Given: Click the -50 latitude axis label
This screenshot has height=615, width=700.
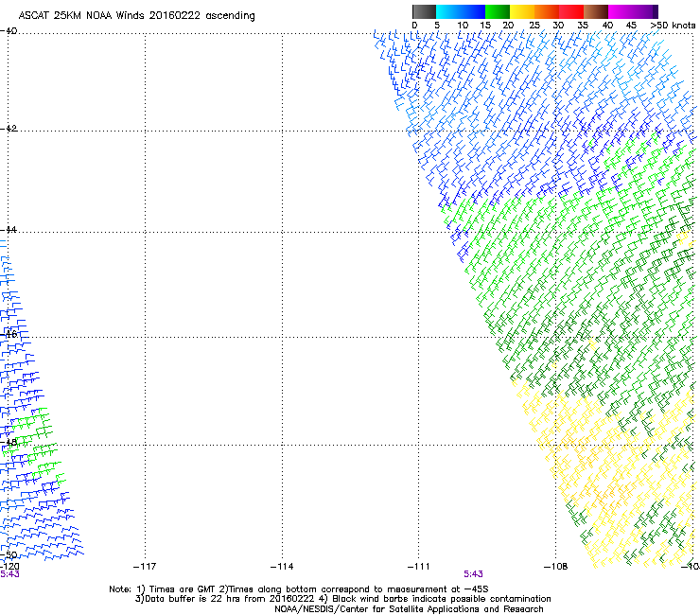Looking at the screenshot, I should pos(9,554).
